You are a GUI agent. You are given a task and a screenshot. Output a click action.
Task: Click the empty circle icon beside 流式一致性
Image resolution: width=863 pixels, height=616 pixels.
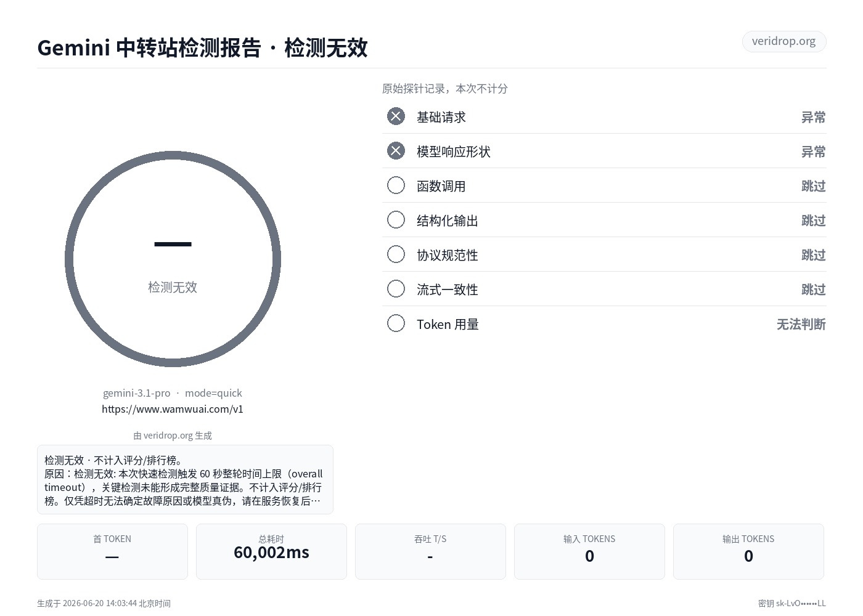point(396,289)
